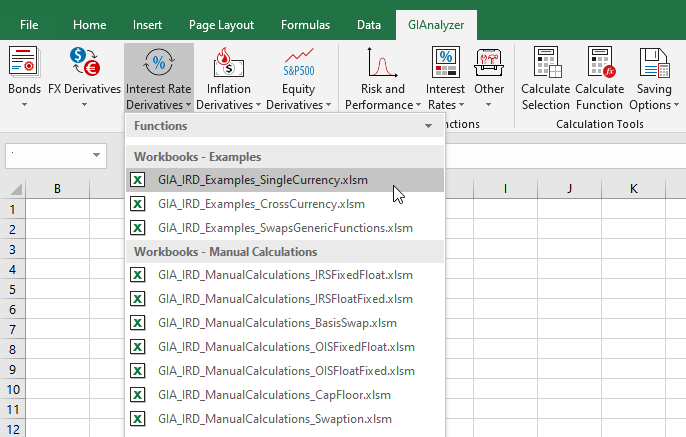686x437 pixels.
Task: Expand the Risk and Performance dropdown arrow
Action: click(x=418, y=105)
